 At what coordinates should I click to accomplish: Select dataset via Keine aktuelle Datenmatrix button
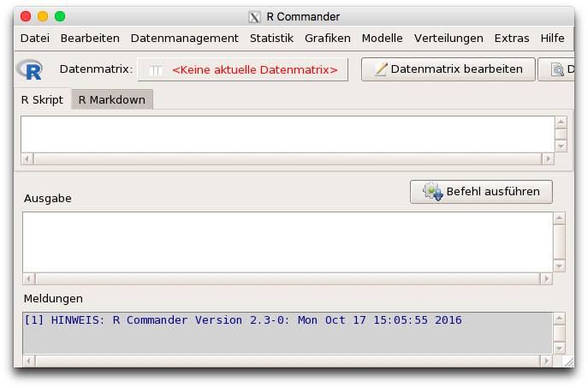[x=242, y=69]
